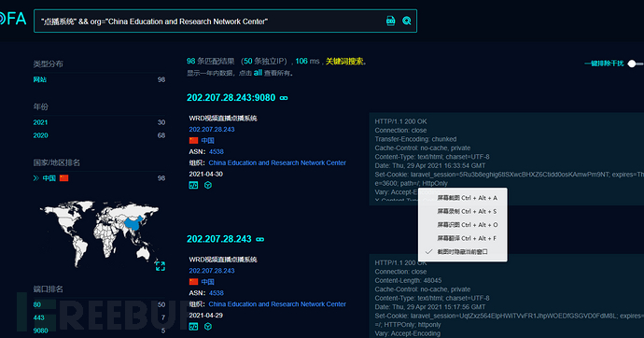Click China highlighted on world map
The image size is (644, 338).
pyautogui.click(x=133, y=224)
